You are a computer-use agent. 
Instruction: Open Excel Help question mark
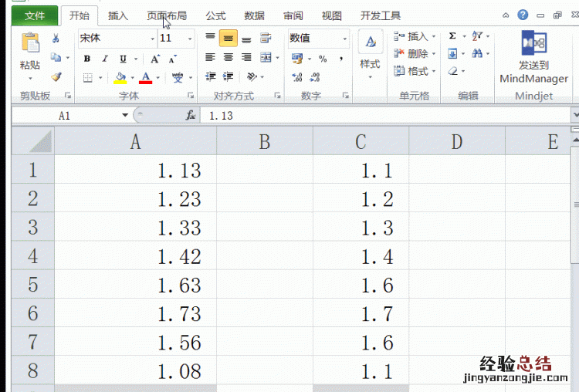click(x=523, y=15)
